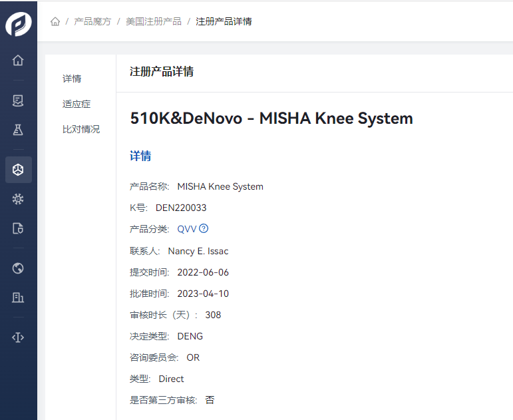Select contact name Nancy E. Issac

[x=198, y=251]
